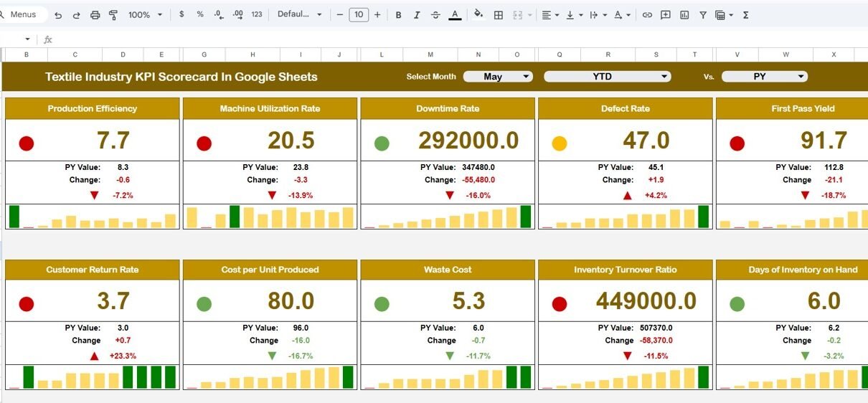Click the Insert link icon
This screenshot has height=403, width=868.
click(647, 15)
